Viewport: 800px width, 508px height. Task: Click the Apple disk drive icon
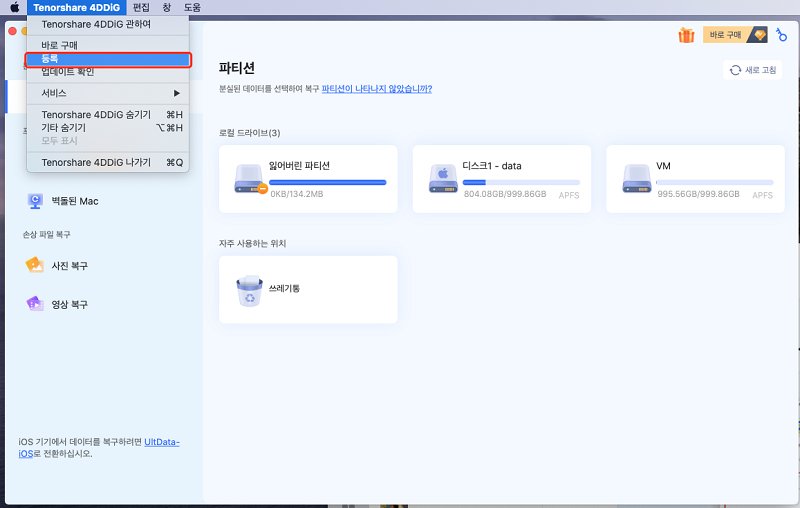[443, 179]
